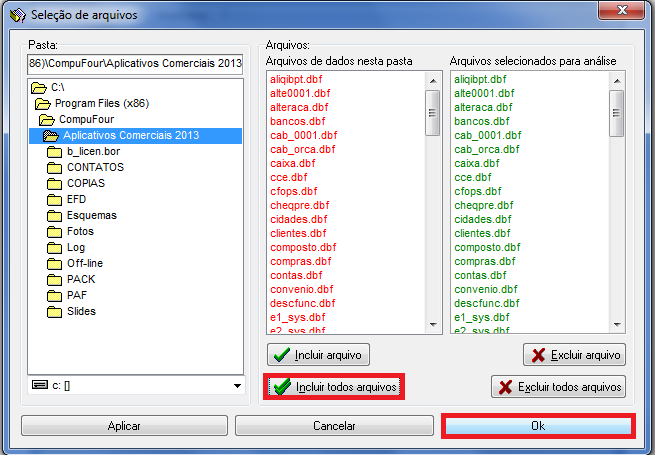
Task: Select the Off-line folder in the tree
Action: click(87, 263)
